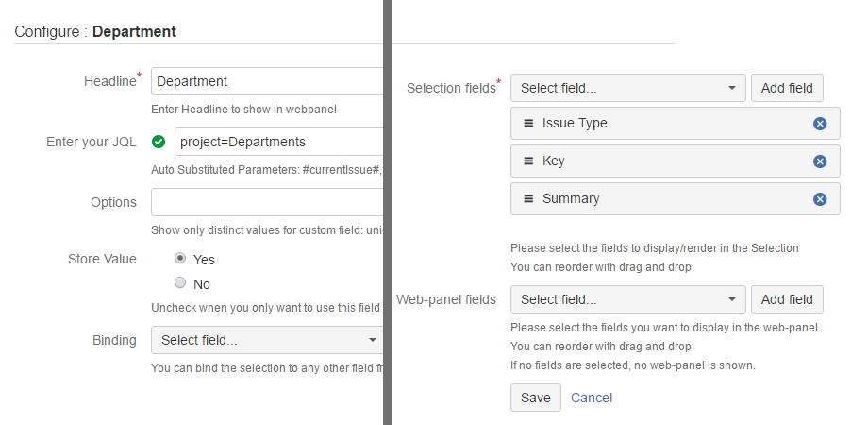
Task: Click the Headline text input
Action: pyautogui.click(x=267, y=81)
